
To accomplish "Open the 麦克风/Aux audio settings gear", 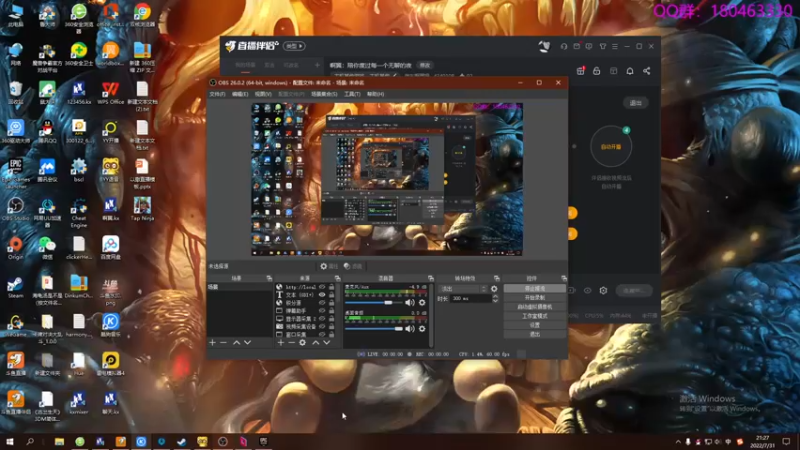I will pyautogui.click(x=422, y=303).
